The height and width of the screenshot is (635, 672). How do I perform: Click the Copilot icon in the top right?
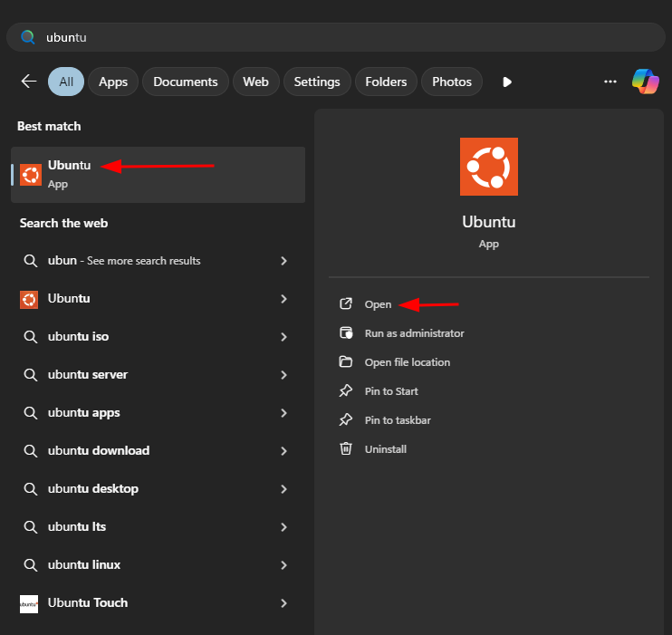tap(645, 82)
